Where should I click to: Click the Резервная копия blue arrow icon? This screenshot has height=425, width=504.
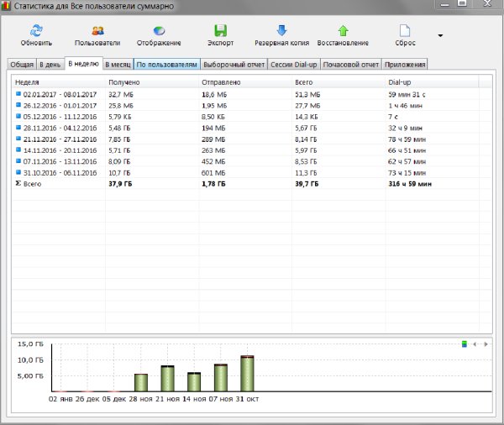click(281, 30)
